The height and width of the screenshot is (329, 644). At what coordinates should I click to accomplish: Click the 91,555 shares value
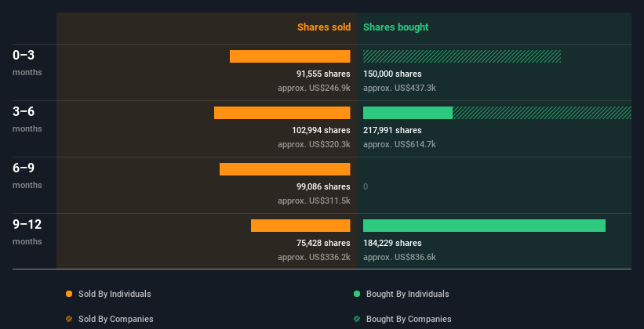pos(323,74)
